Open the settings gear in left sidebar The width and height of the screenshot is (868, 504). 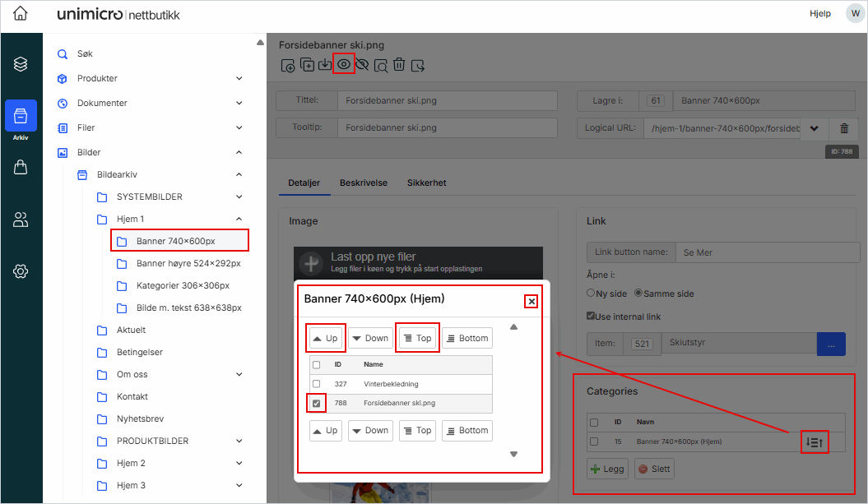[21, 271]
